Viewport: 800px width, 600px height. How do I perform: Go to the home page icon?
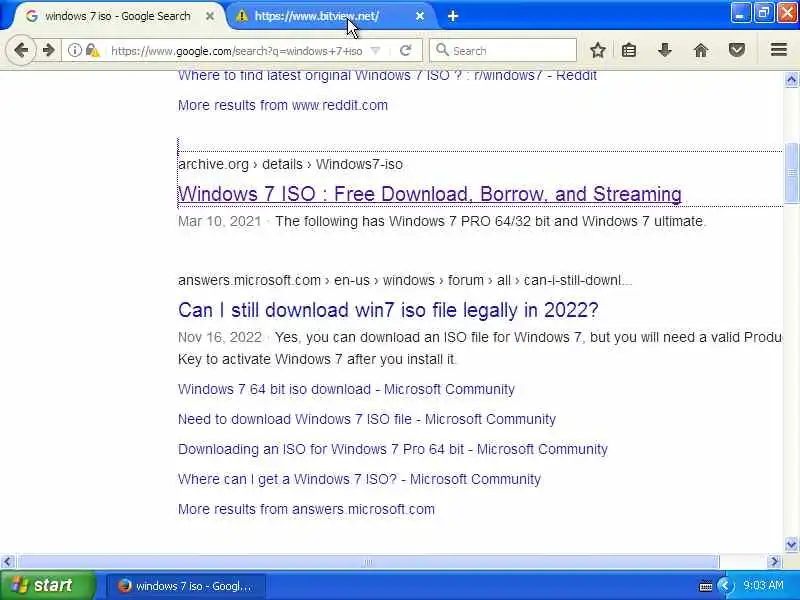(701, 50)
